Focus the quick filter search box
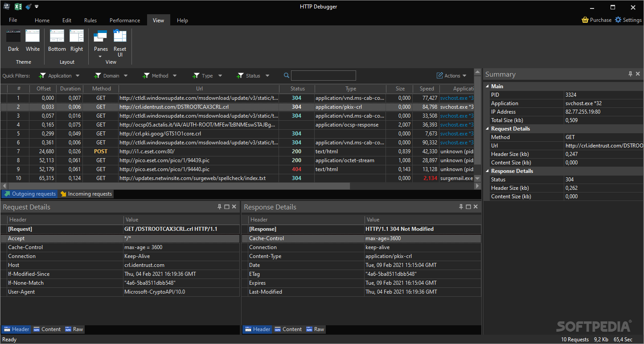This screenshot has height=344, width=644. pyautogui.click(x=324, y=76)
